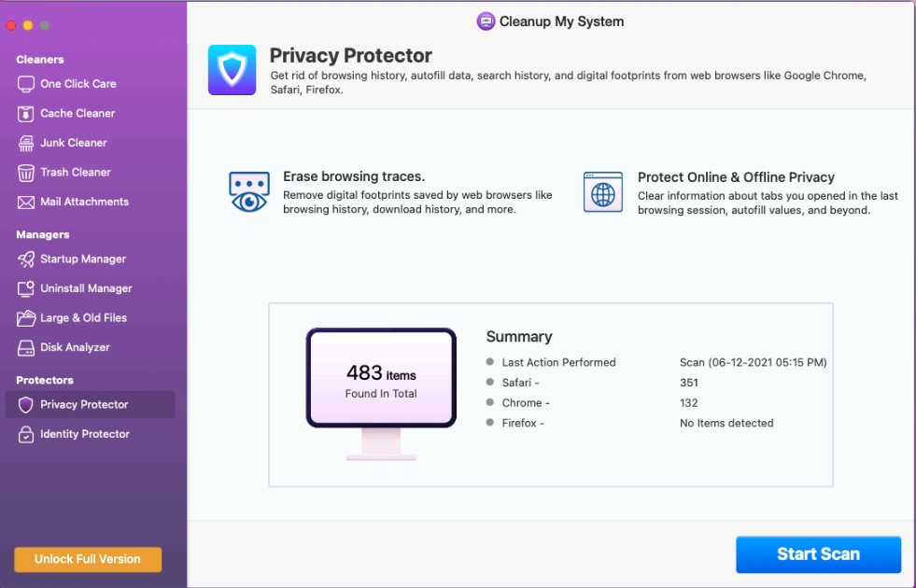Open One Click Care
916x588 pixels.
tap(78, 84)
